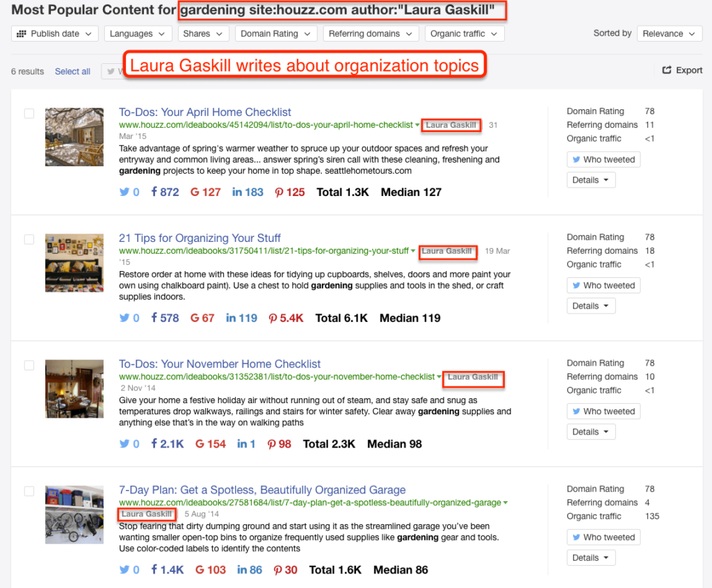Click Facebook icon showing 1.4K shares
Viewport: 712px width, 588px height.
pyautogui.click(x=154, y=569)
